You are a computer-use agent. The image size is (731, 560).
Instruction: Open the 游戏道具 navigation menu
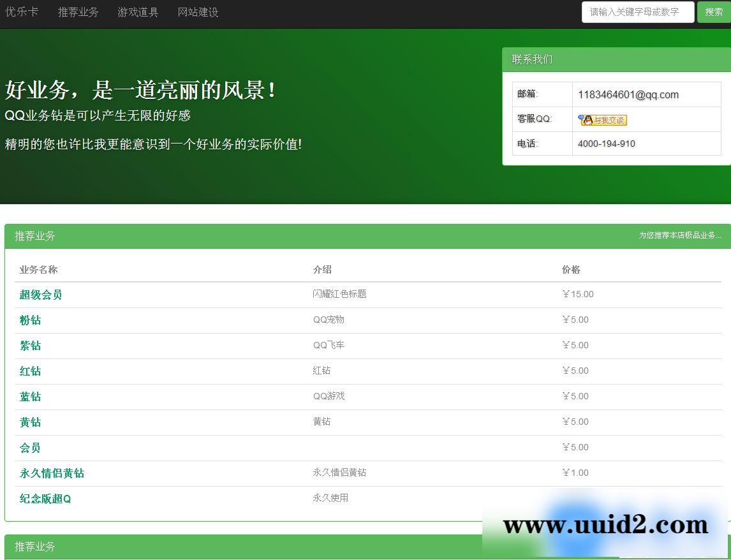pyautogui.click(x=137, y=12)
